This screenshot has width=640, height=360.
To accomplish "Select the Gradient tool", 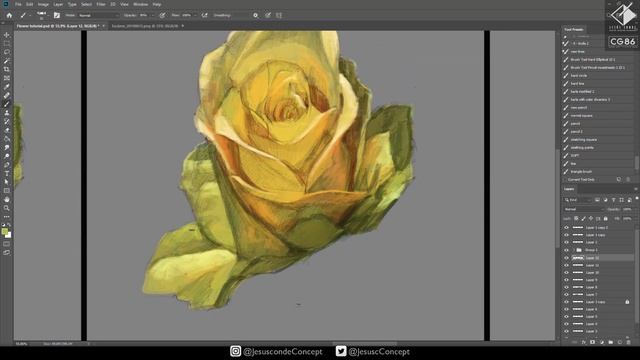I will click(7, 139).
